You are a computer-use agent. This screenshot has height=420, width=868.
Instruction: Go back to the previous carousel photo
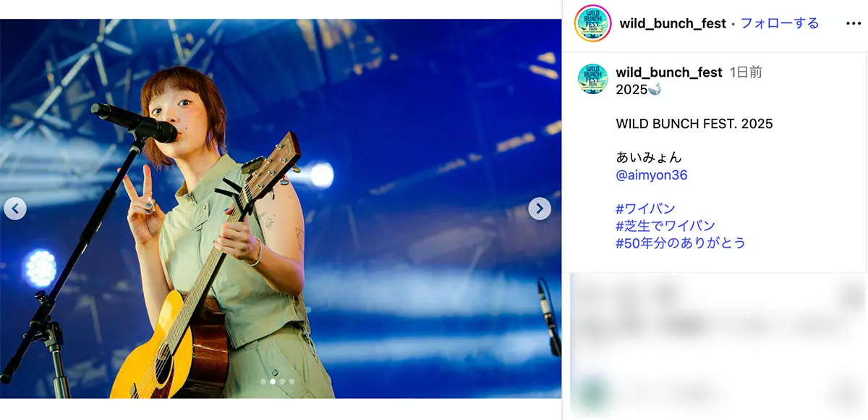tap(15, 209)
